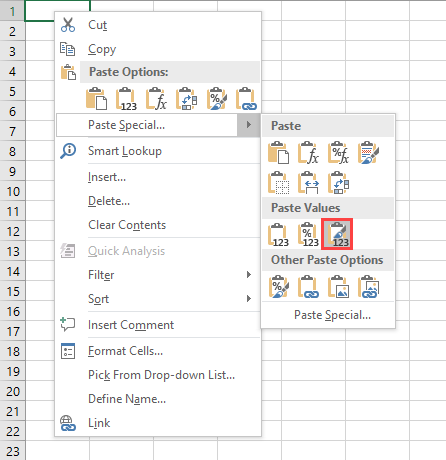Click the highlighted Values & Source Formatting icon
This screenshot has width=446, height=460.
tap(337, 234)
